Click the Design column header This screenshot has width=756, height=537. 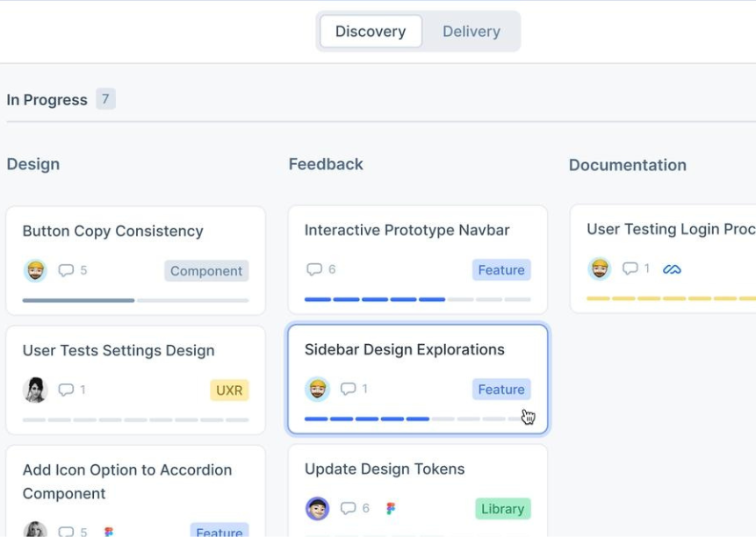[33, 164]
